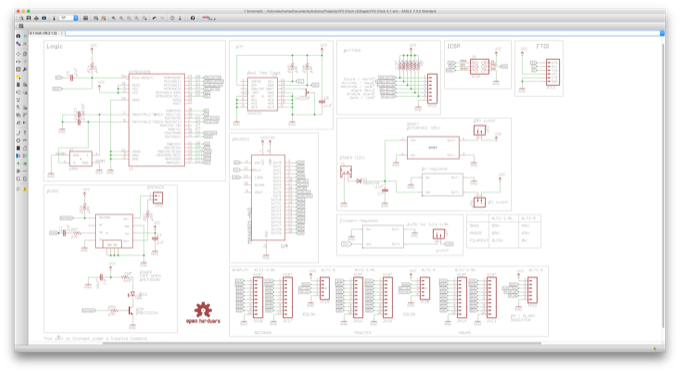The height and width of the screenshot is (373, 680).
Task: Select the Copy tool
Action: point(25,54)
